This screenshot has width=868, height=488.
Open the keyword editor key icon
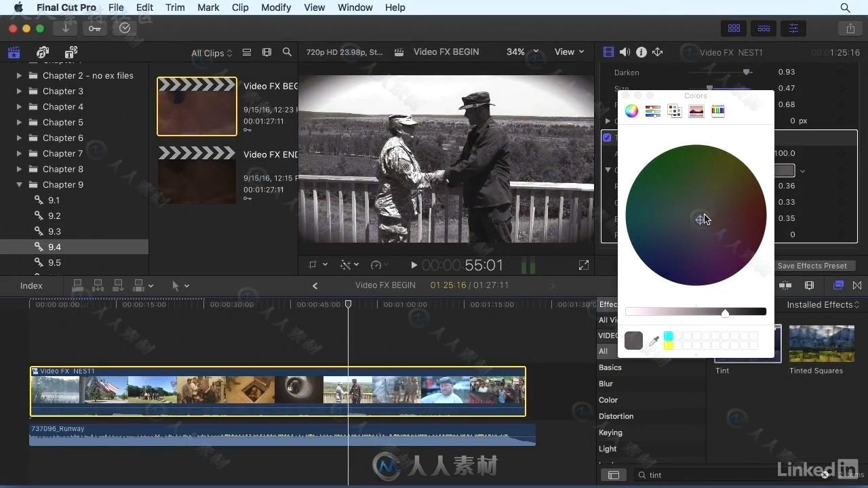(95, 28)
